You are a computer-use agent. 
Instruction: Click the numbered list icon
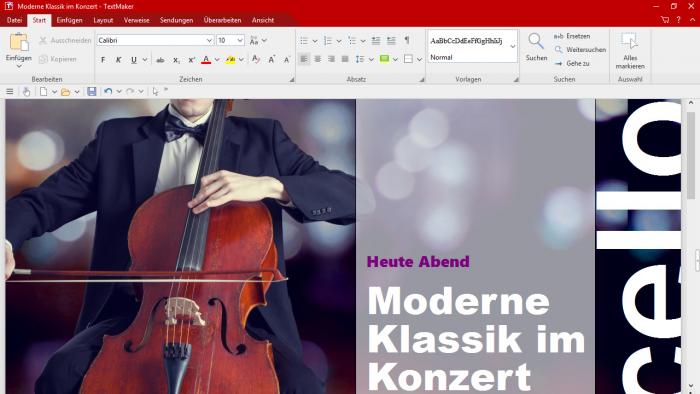[328, 41]
